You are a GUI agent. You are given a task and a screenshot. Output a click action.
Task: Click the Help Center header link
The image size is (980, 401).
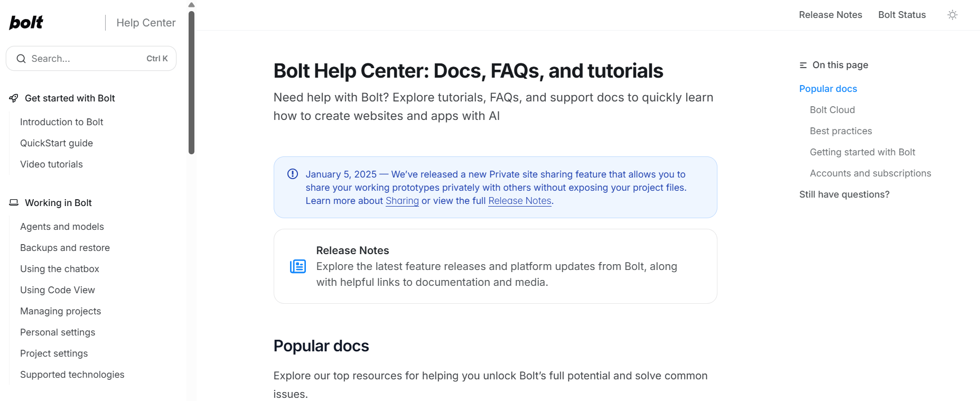[146, 23]
